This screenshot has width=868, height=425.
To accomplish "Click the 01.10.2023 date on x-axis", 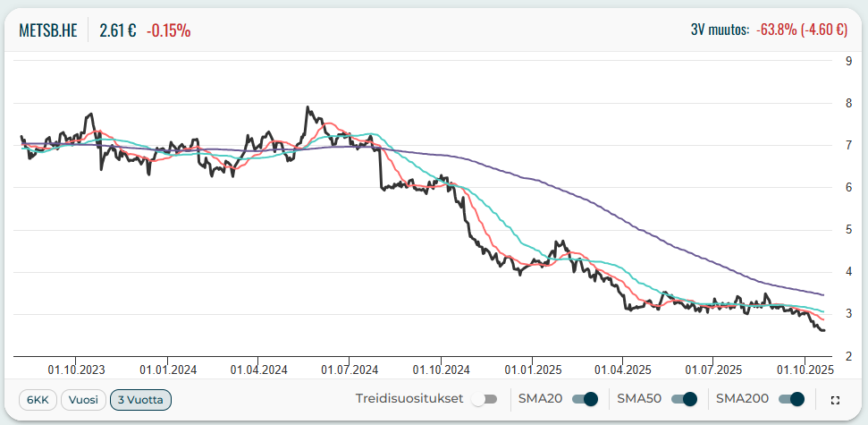I will [76, 368].
